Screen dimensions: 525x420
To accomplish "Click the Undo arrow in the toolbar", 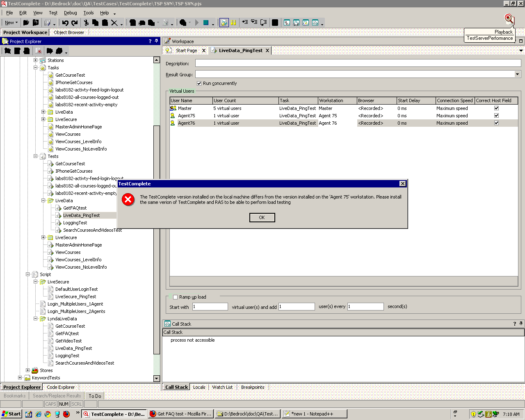I will click(65, 23).
